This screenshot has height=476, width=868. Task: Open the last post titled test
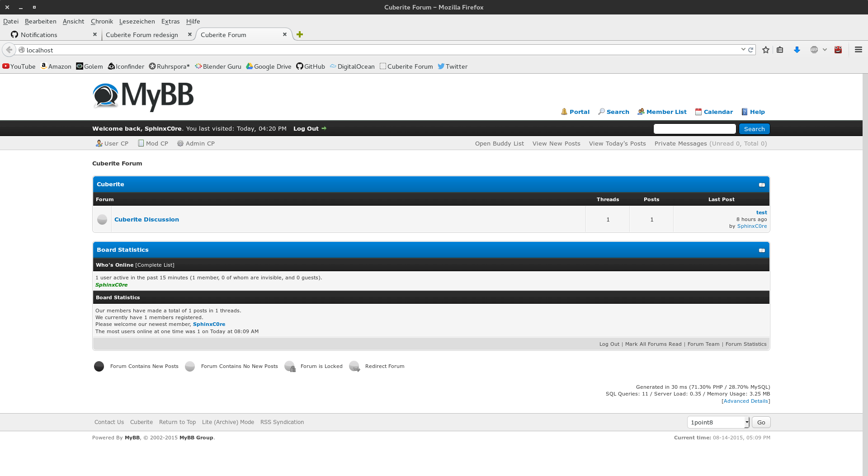762,212
